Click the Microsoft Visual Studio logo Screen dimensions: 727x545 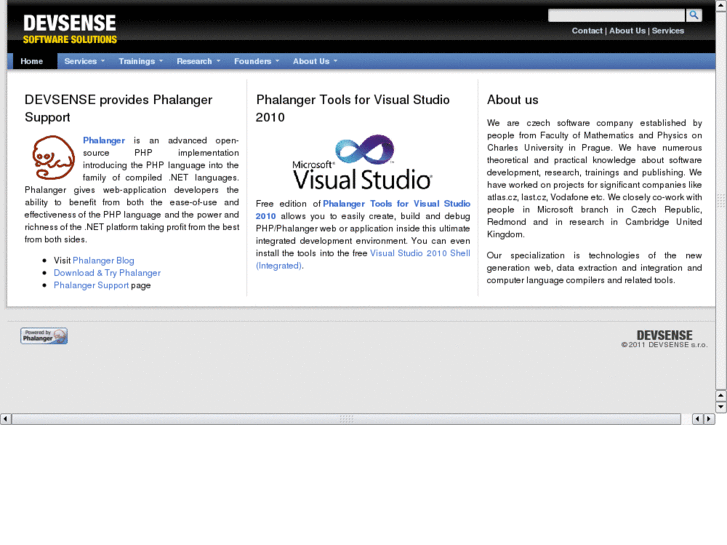[362, 163]
